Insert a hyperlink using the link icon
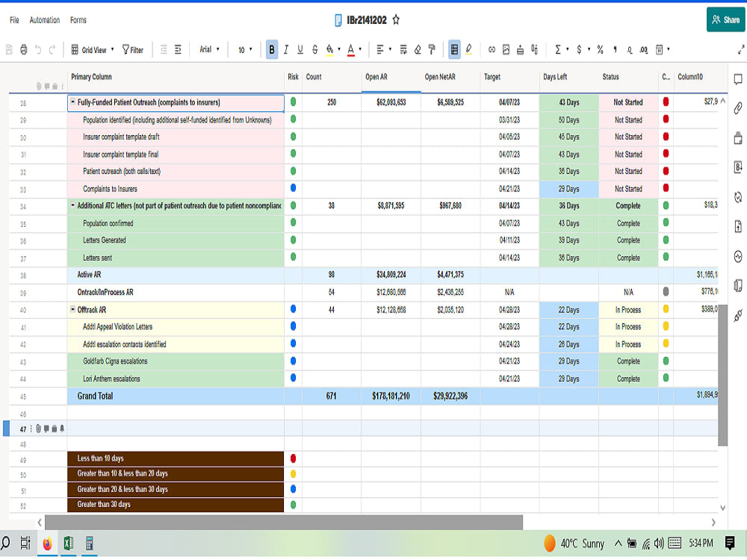The image size is (747, 560). pyautogui.click(x=492, y=49)
